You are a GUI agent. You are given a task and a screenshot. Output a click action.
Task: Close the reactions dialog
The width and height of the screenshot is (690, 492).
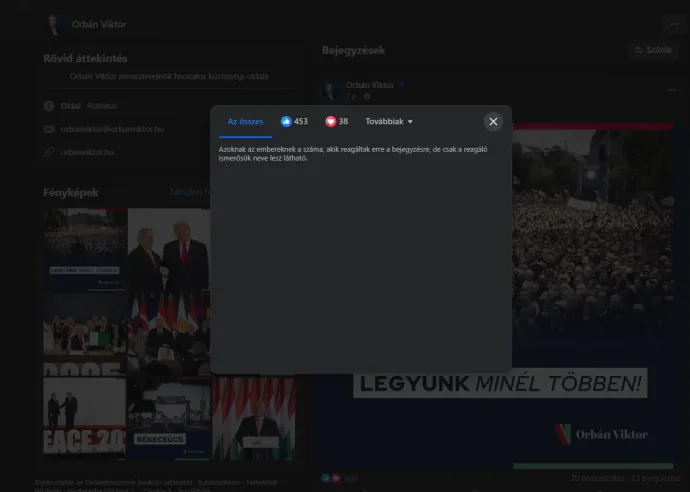click(493, 122)
